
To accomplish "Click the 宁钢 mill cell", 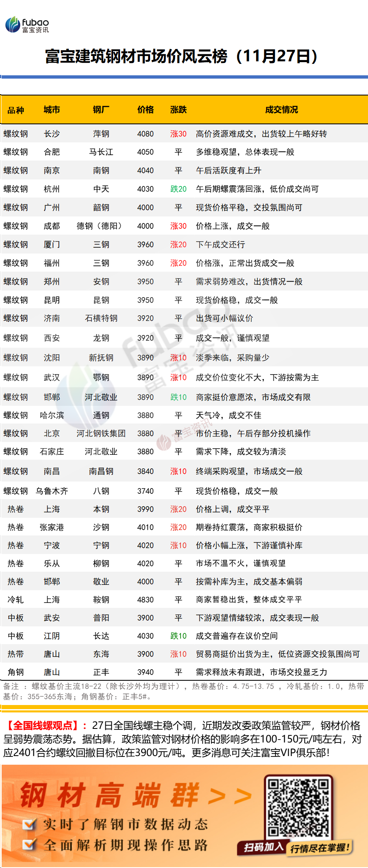I will [101, 545].
